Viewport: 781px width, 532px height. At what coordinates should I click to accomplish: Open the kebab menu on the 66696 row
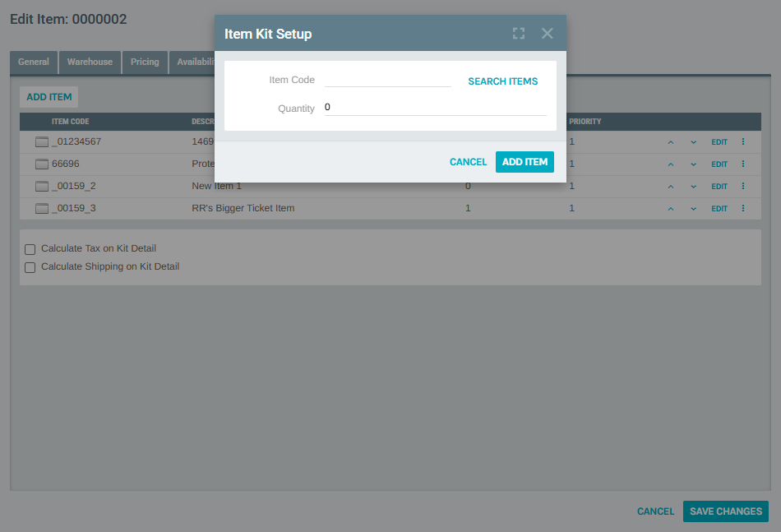742,164
